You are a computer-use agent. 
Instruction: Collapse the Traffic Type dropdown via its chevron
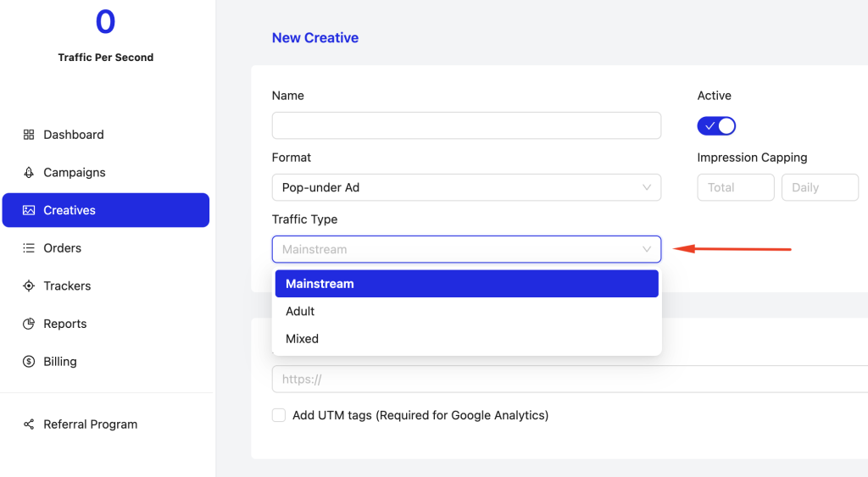[x=647, y=249]
